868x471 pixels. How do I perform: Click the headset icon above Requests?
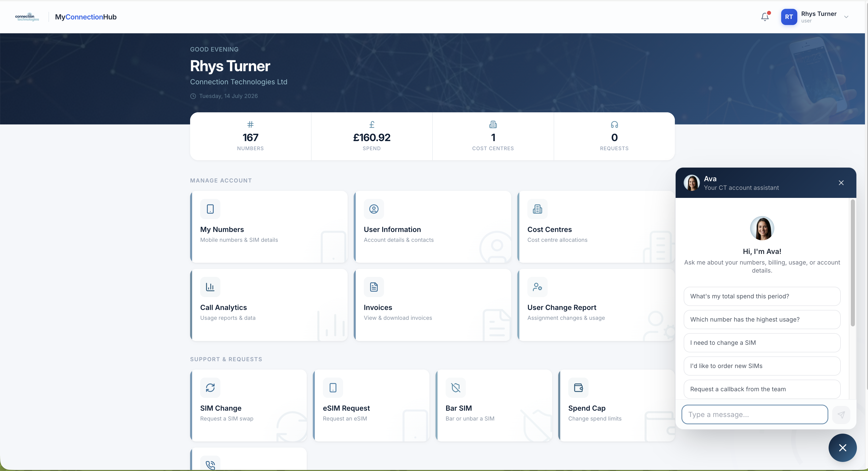[614, 125]
